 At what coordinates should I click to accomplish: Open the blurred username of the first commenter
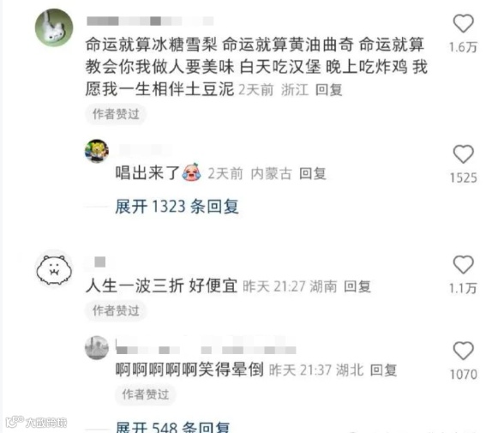(x=150, y=21)
